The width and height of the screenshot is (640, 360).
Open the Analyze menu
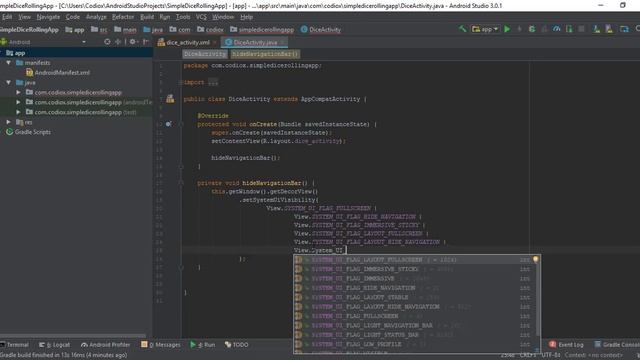(96, 17)
